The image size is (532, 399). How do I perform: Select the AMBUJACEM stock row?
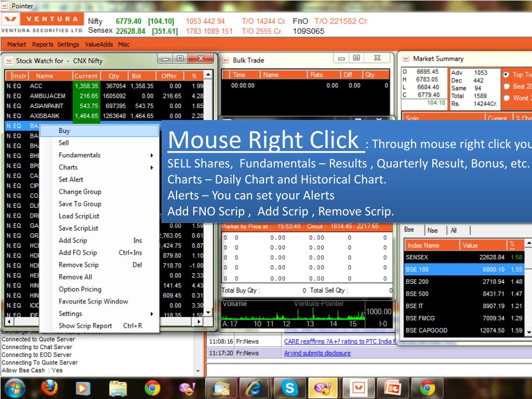(x=104, y=96)
